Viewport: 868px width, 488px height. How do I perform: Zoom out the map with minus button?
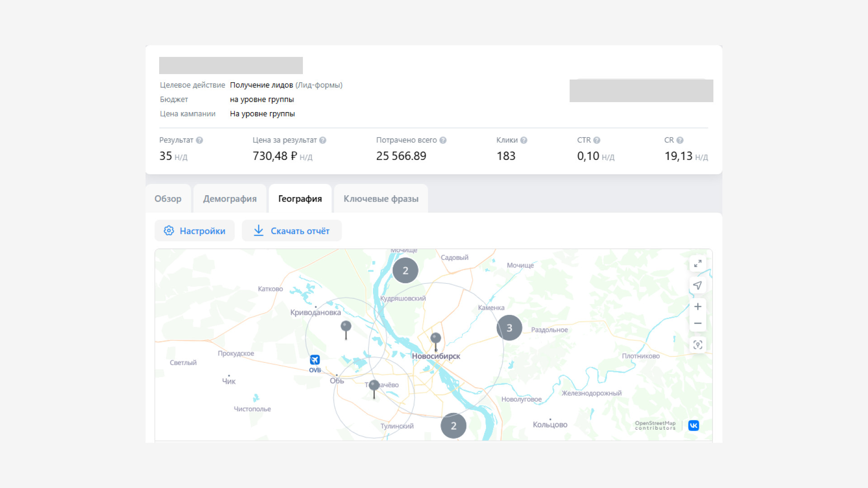698,324
